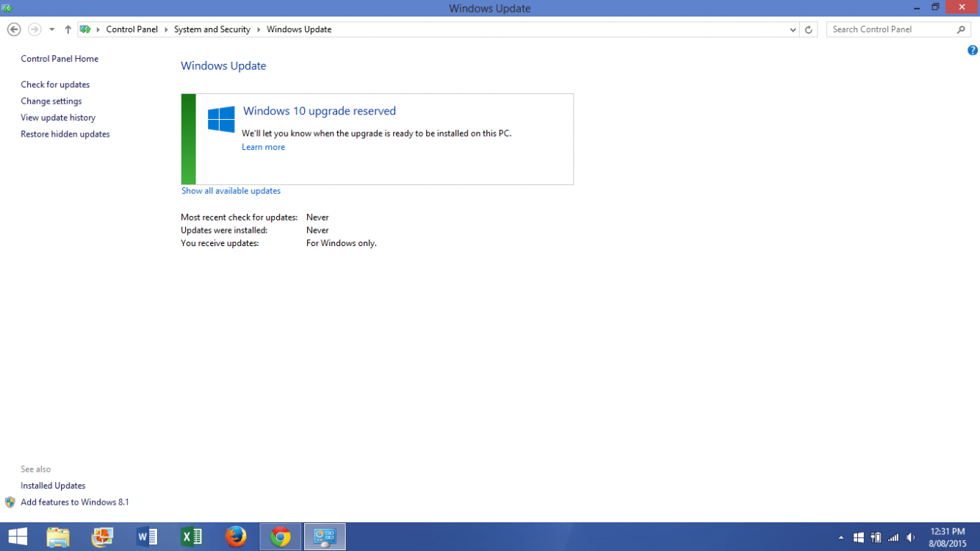This screenshot has height=551, width=980.
Task: Open Firefox from the taskbar
Action: pyautogui.click(x=236, y=537)
